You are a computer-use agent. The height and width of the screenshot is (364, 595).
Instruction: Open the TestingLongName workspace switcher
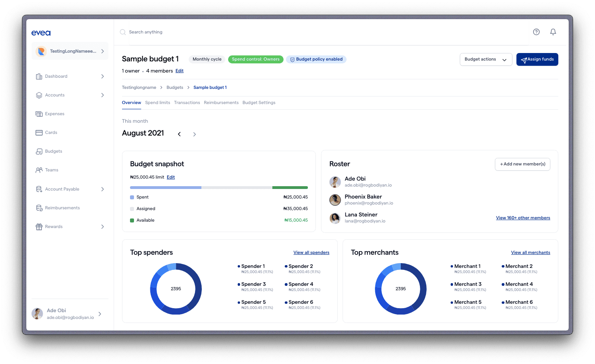point(70,51)
